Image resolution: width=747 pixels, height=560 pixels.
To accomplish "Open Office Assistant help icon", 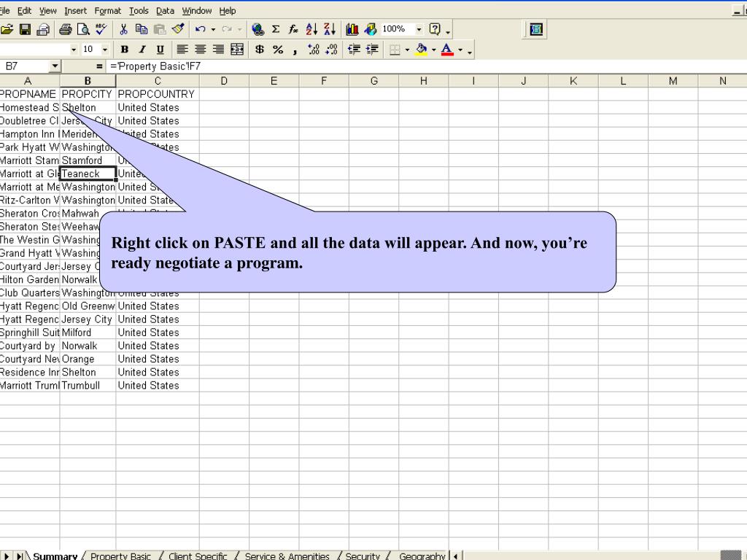I will 435,29.
